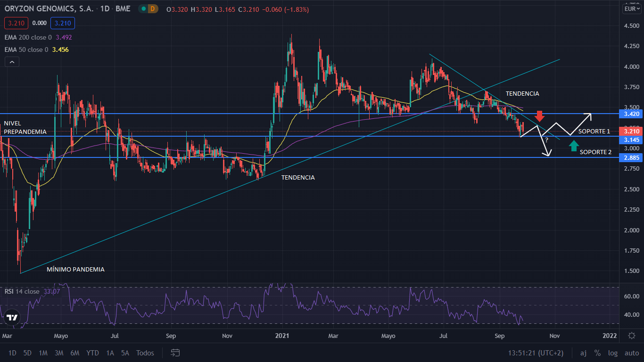Collapse the indicator legend chevron
644x362 pixels.
[11, 61]
